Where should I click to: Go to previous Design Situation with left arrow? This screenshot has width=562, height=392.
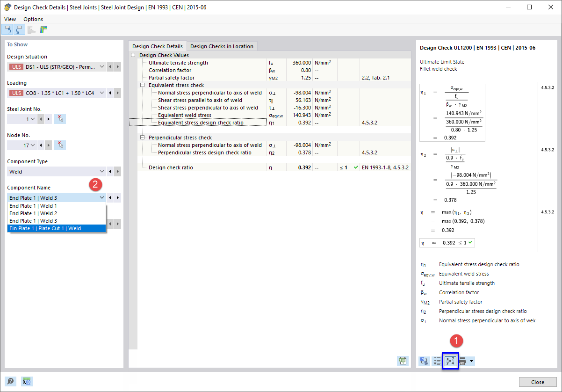(x=111, y=67)
